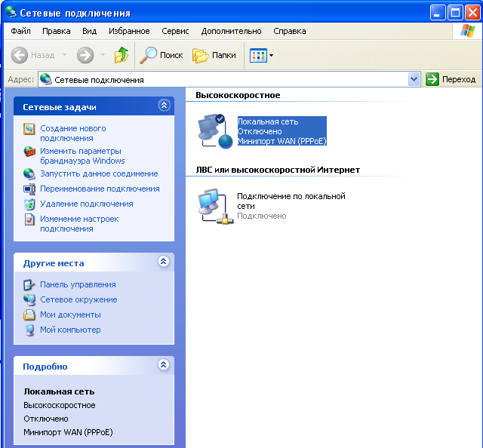Click the Windows firewall brick icon
Image resolution: width=483 pixels, height=448 pixels.
coord(29,151)
